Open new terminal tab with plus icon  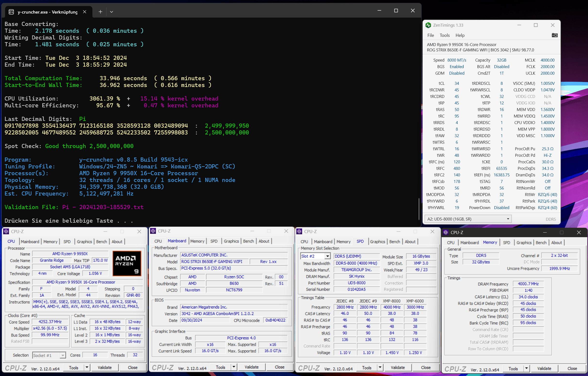coord(100,12)
